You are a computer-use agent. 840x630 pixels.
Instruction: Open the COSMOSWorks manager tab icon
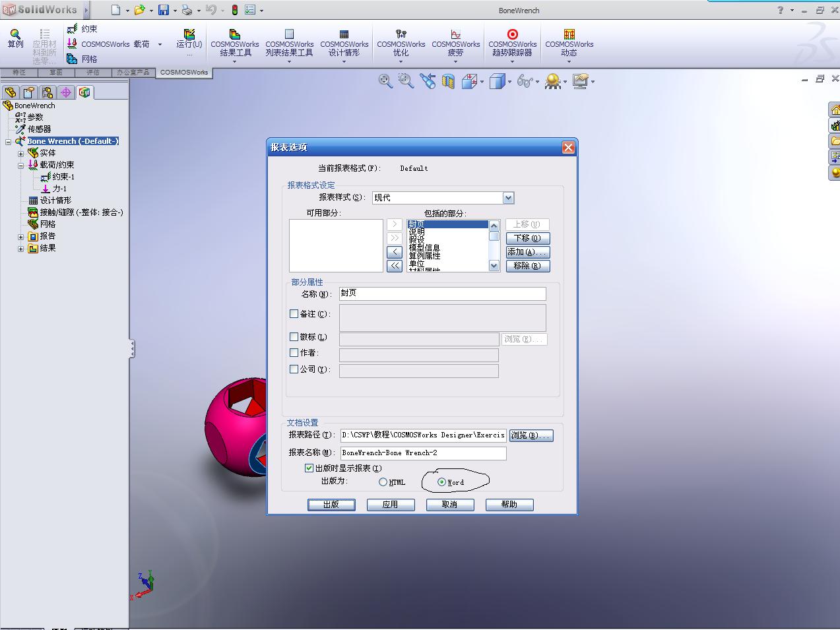pyautogui.click(x=84, y=92)
